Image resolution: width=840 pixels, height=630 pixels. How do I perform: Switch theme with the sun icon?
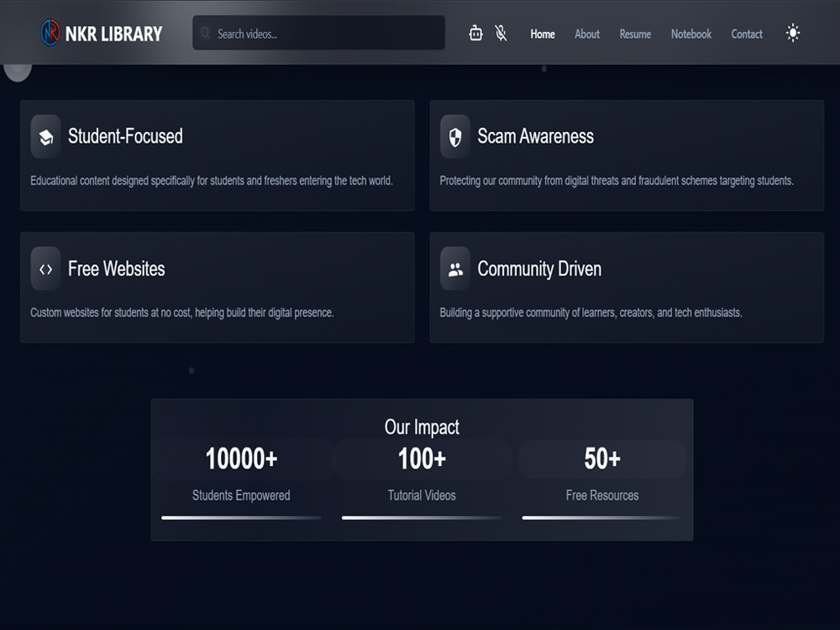coord(793,34)
